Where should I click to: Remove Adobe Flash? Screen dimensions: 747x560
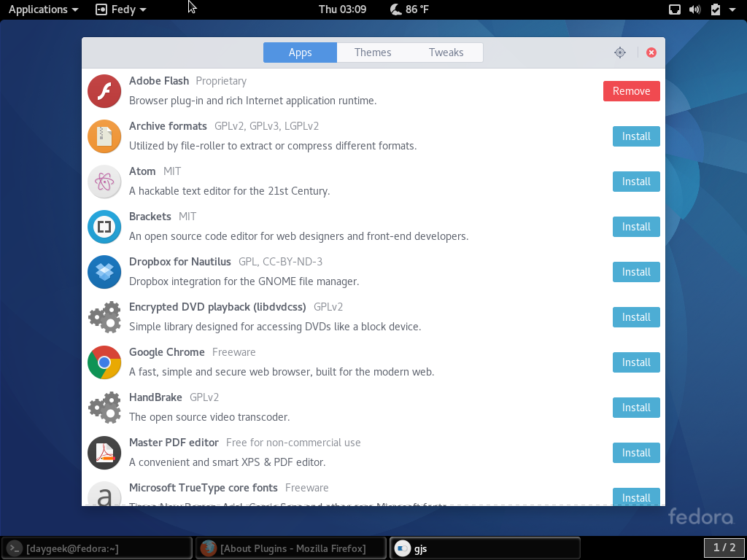[x=631, y=91]
